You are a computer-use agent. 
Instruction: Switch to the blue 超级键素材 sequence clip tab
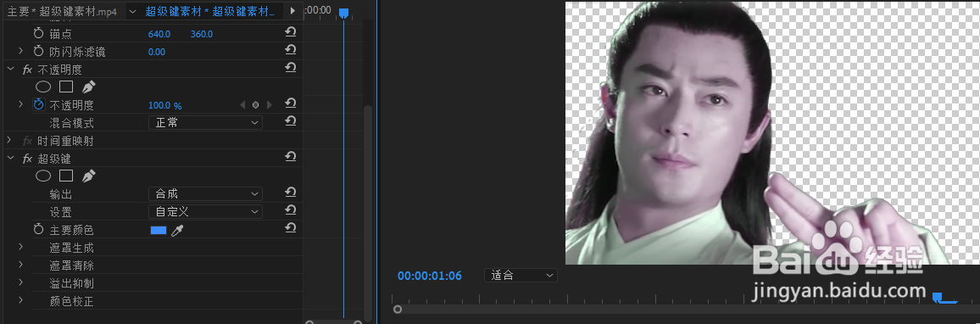[x=209, y=11]
